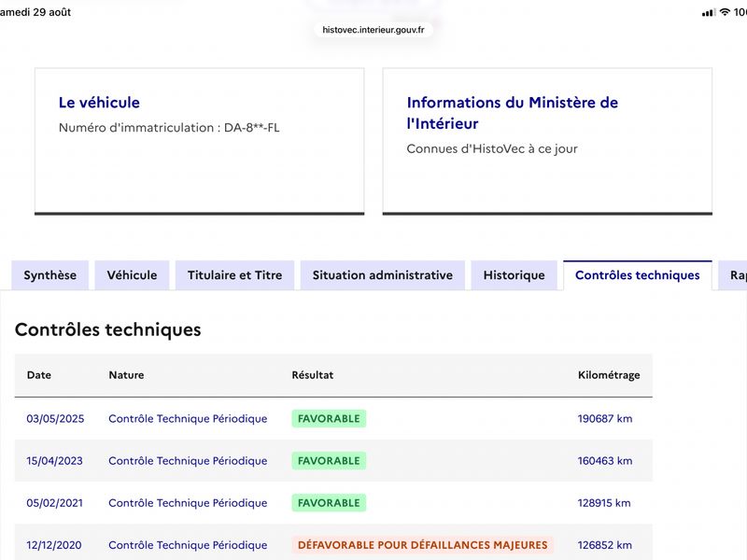Tap the histovec.interieur.gouv.fr address bar
The width and height of the screenshot is (747, 560).
pos(373,30)
